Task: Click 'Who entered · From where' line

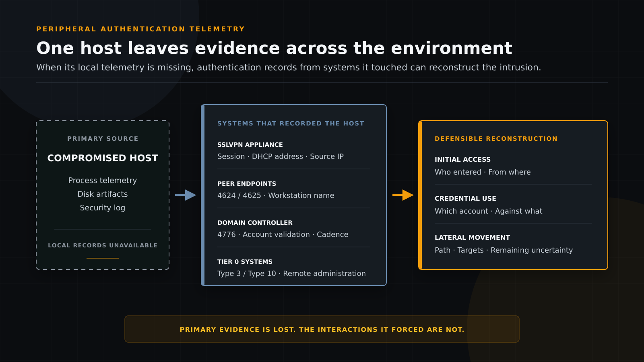Action: [483, 172]
